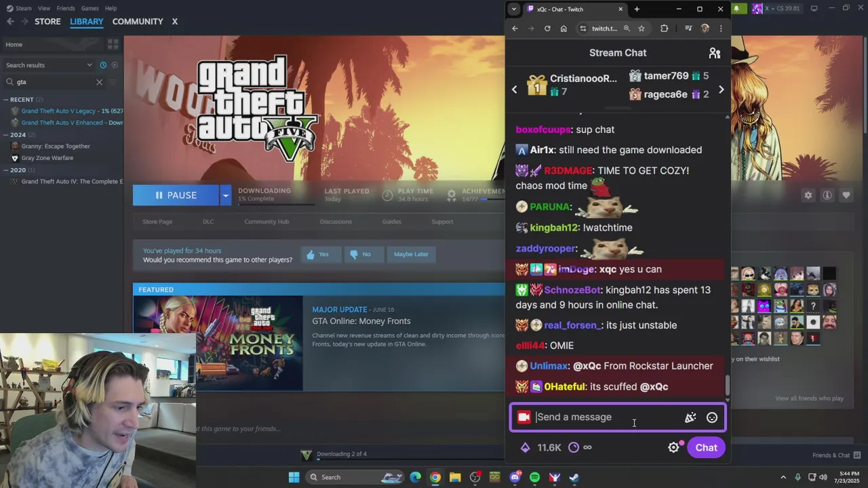This screenshot has width=868, height=488.
Task: Click the Steam library search field
Action: click(54, 82)
